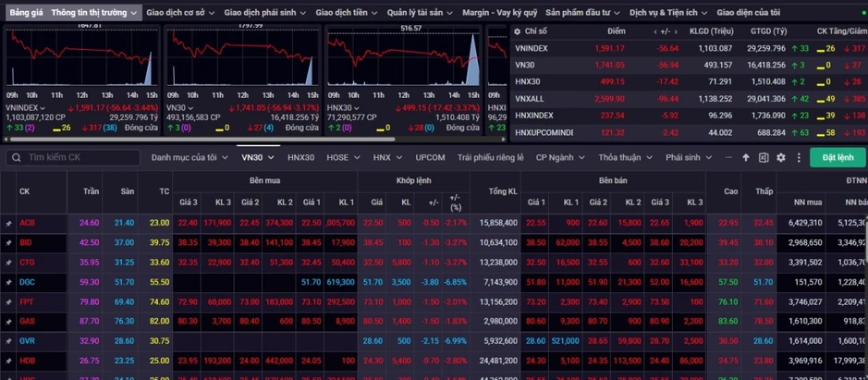The height and width of the screenshot is (380, 868).
Task: Click the +/- (%) column header
Action: tap(455, 202)
